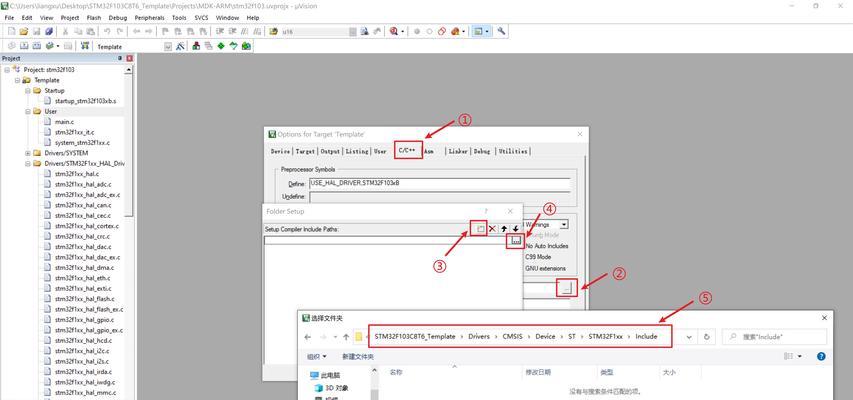The width and height of the screenshot is (853, 400).
Task: Open the Configuration wrench icon
Action: point(501,31)
